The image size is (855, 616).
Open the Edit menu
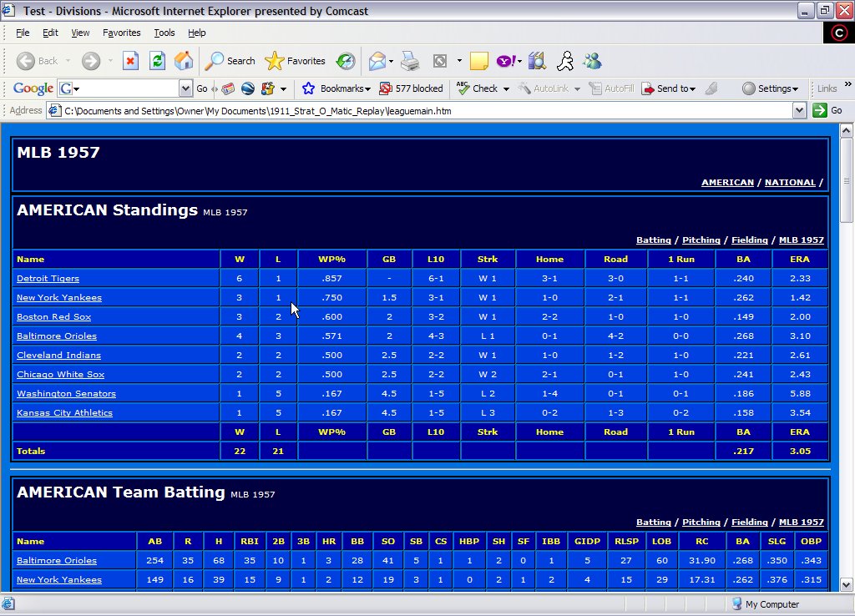pyautogui.click(x=50, y=33)
